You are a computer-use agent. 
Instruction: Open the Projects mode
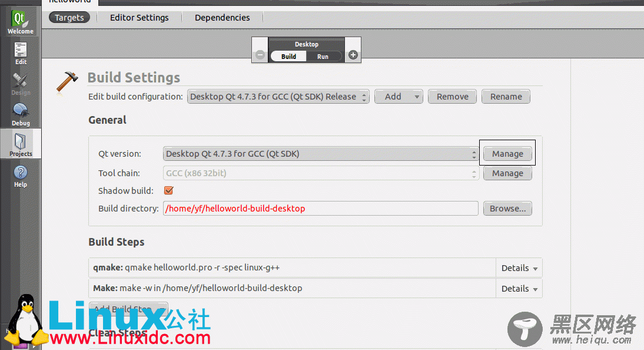tap(21, 144)
